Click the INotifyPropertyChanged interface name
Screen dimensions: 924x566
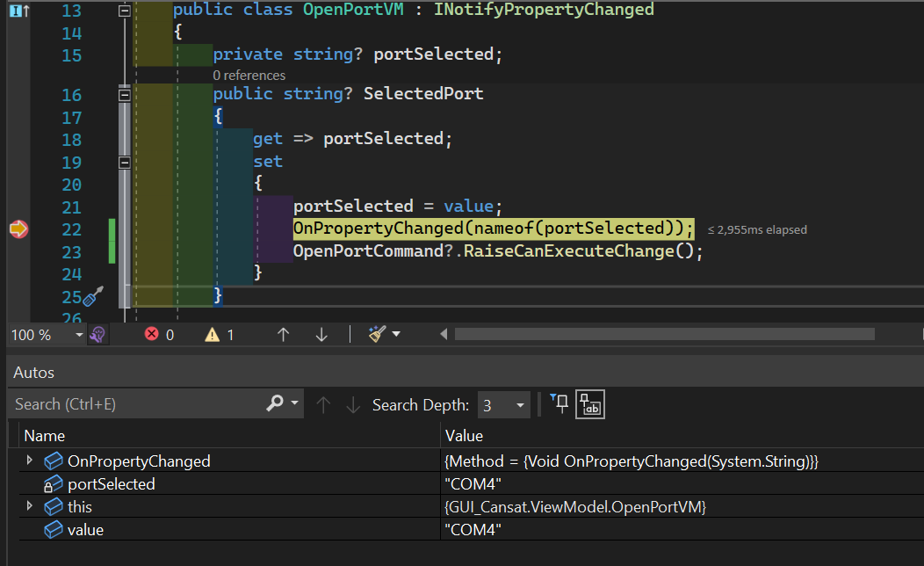coord(544,10)
